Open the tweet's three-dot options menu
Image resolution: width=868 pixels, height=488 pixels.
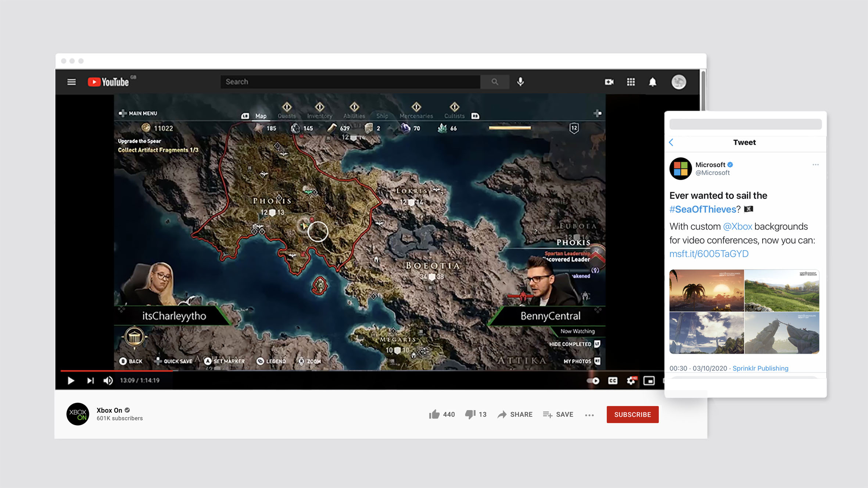815,165
